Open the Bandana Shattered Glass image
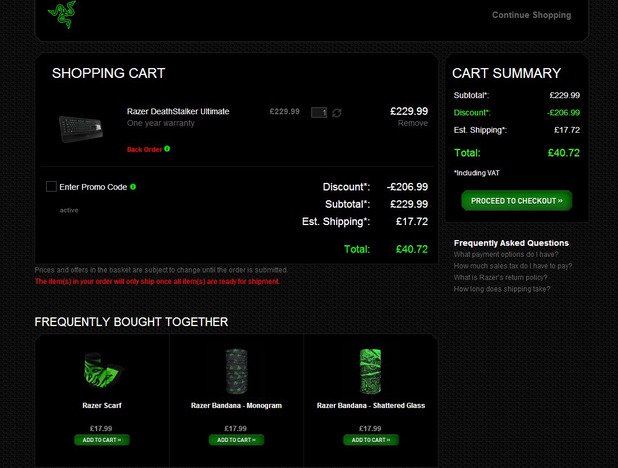The image size is (618, 468). click(370, 371)
